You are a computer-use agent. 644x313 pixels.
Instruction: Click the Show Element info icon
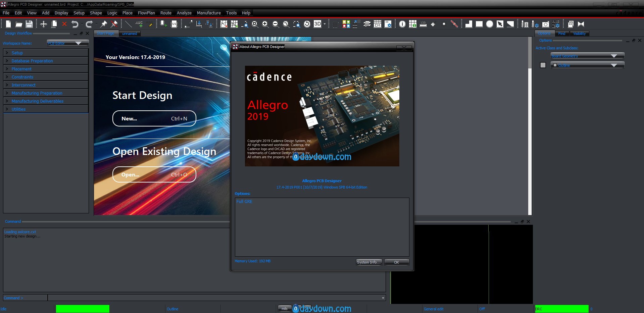coord(402,24)
